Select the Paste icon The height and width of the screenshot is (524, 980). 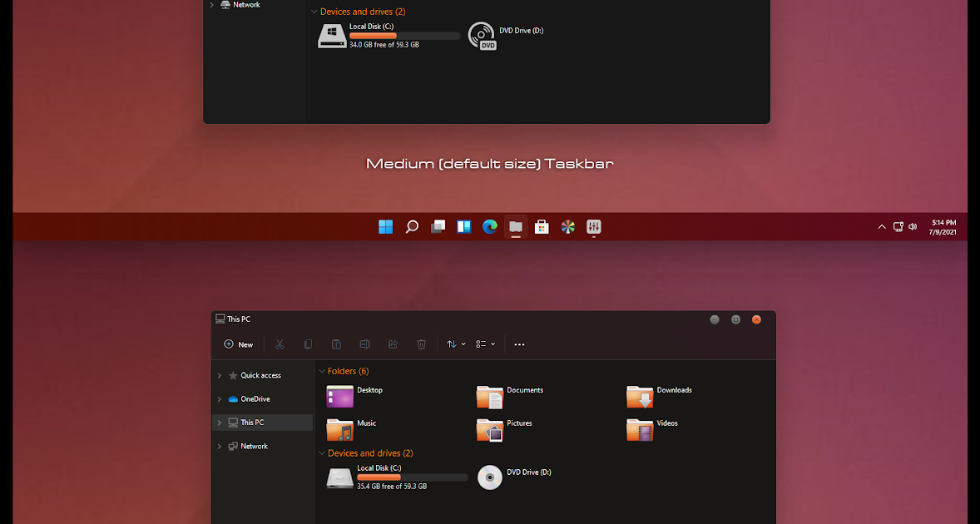point(336,344)
